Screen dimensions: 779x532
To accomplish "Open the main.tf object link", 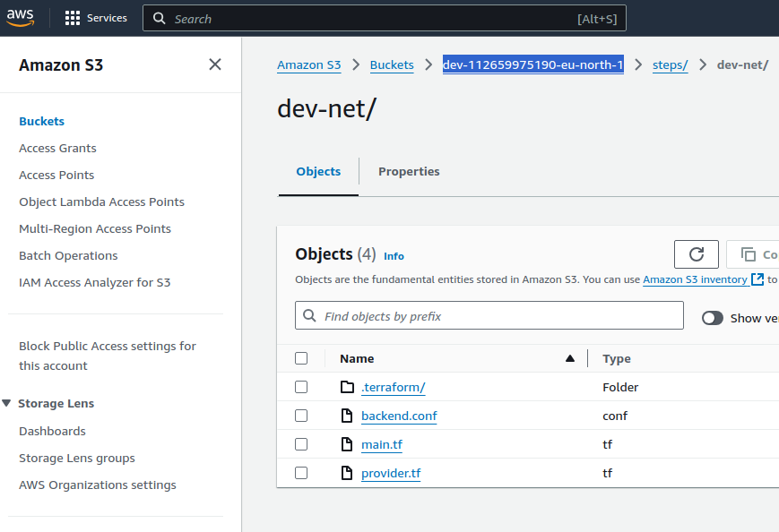I will tap(382, 444).
